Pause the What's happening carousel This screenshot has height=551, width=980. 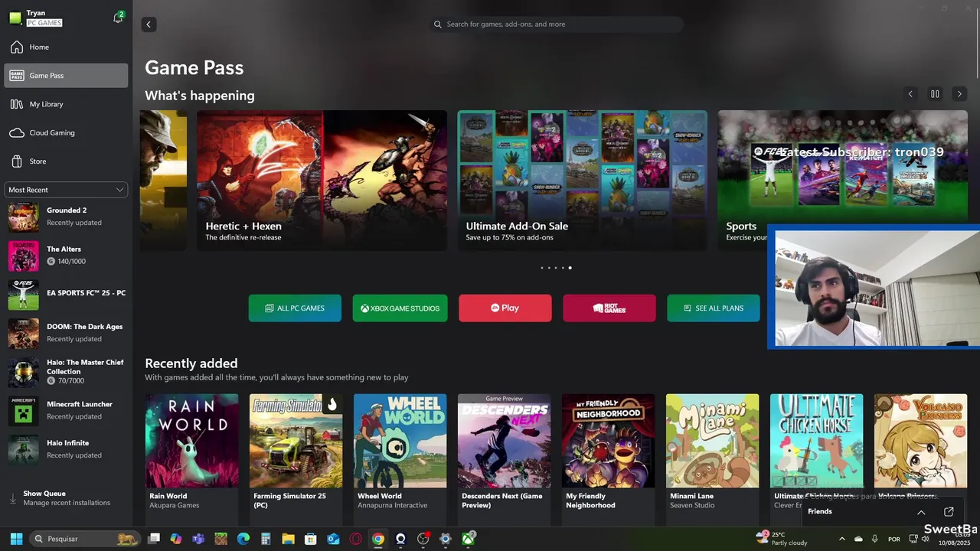tap(935, 94)
